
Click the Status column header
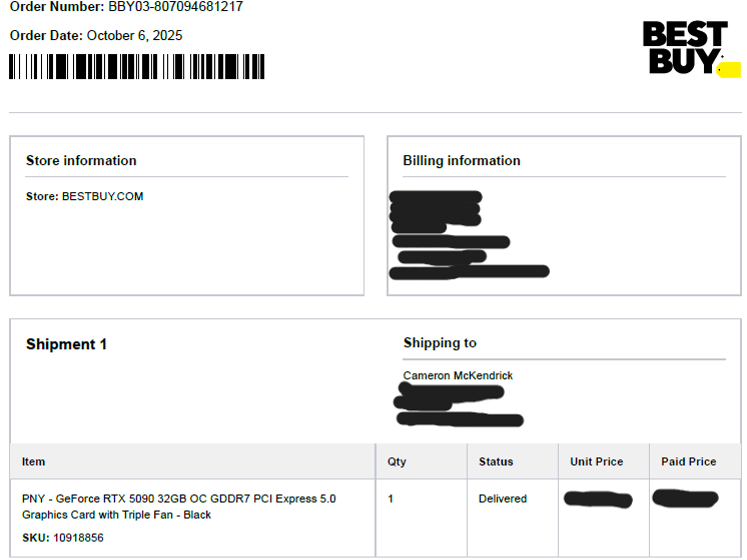pyautogui.click(x=496, y=462)
